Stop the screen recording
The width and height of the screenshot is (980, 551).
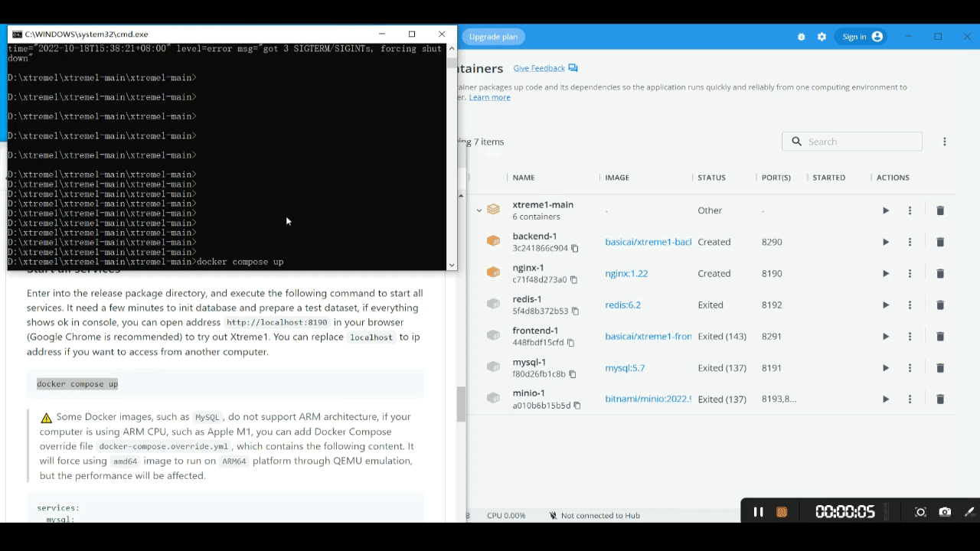click(782, 512)
